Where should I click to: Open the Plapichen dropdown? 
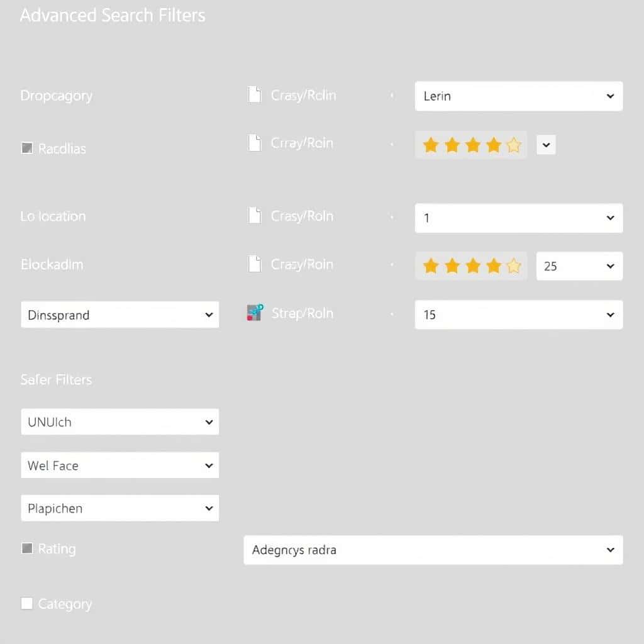pos(119,508)
